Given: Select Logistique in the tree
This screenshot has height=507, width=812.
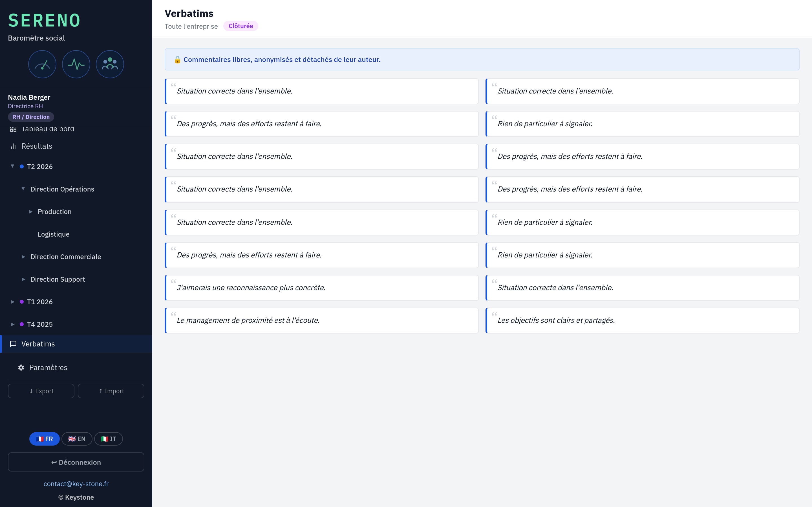Looking at the screenshot, I should [x=54, y=234].
